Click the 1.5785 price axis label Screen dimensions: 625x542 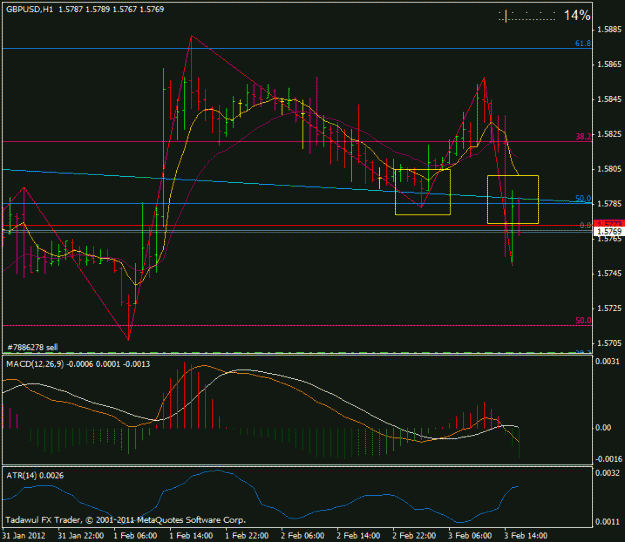point(609,204)
